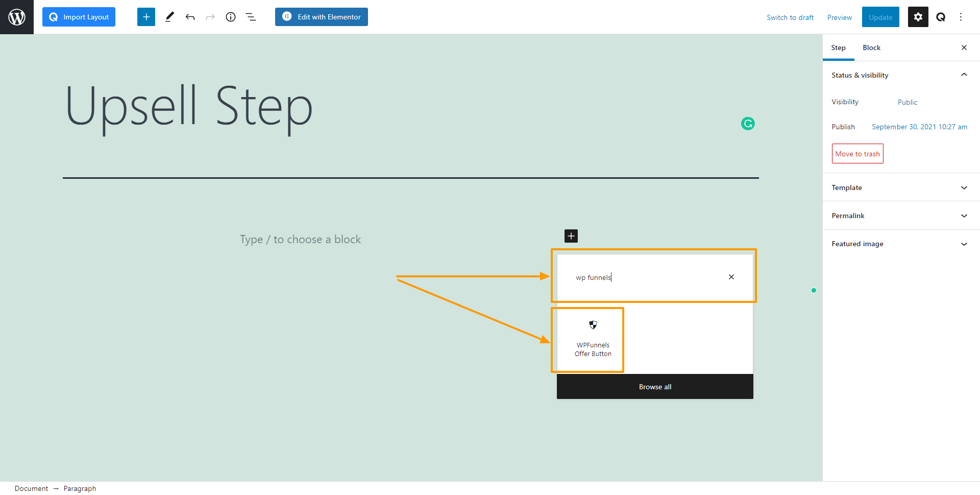Change the Public visibility setting
980x495 pixels.
coord(908,102)
